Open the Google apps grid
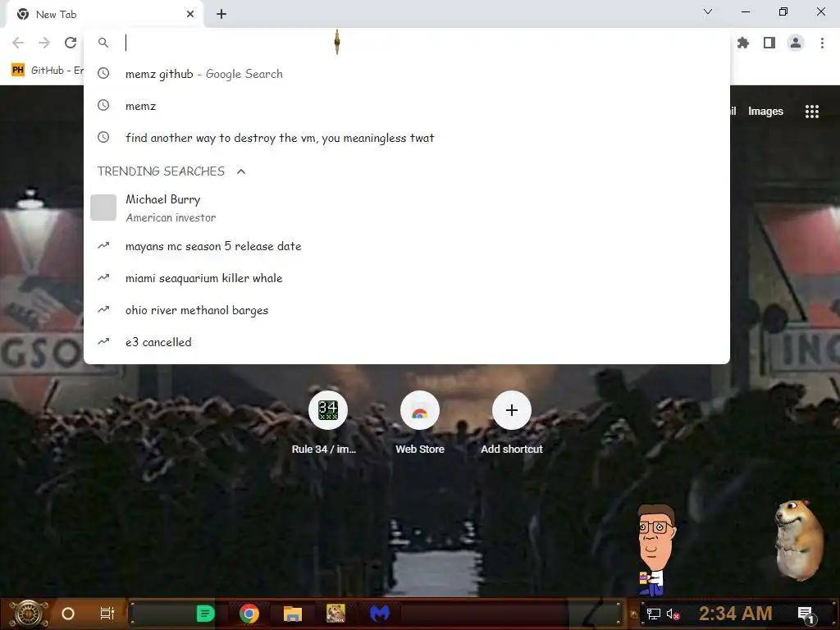The width and height of the screenshot is (840, 630). tap(811, 112)
